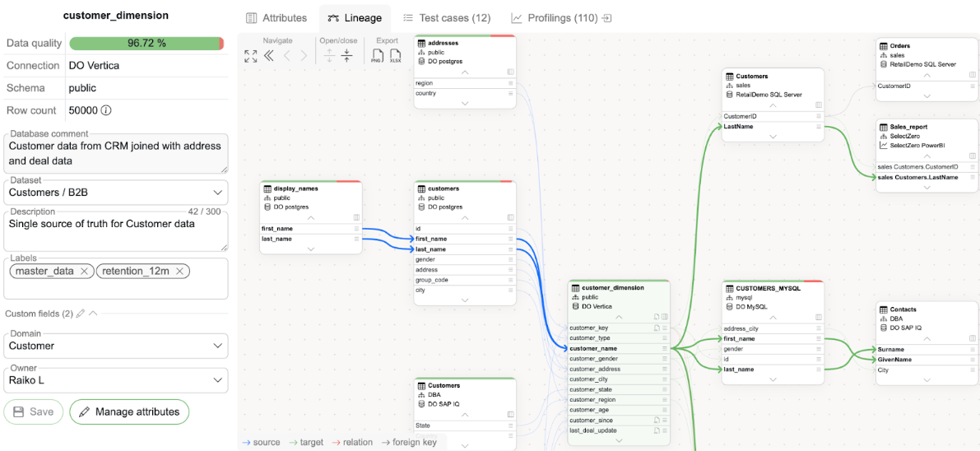Click the columns icon on CUSTOMERS_MYSQL node
Viewport: 980px width, 451px height.
click(x=818, y=317)
